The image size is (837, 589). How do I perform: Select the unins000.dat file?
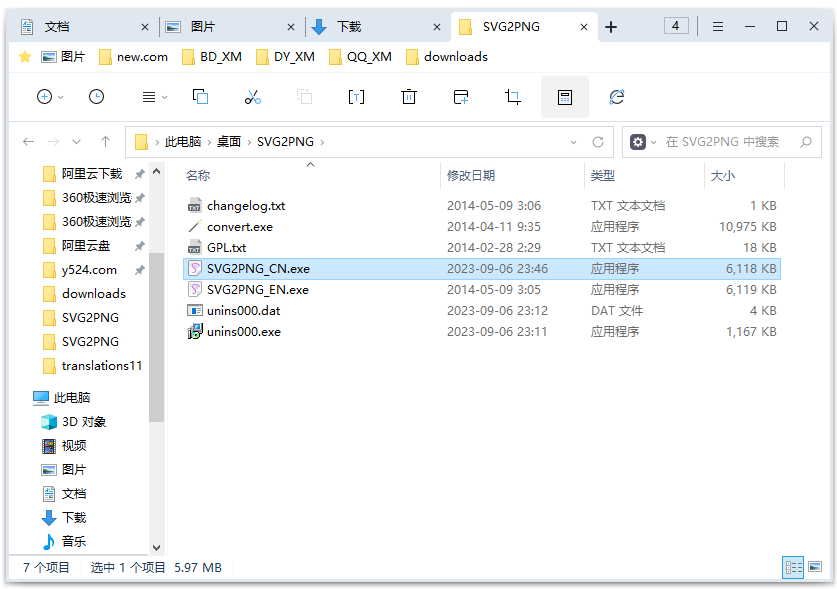(481, 310)
